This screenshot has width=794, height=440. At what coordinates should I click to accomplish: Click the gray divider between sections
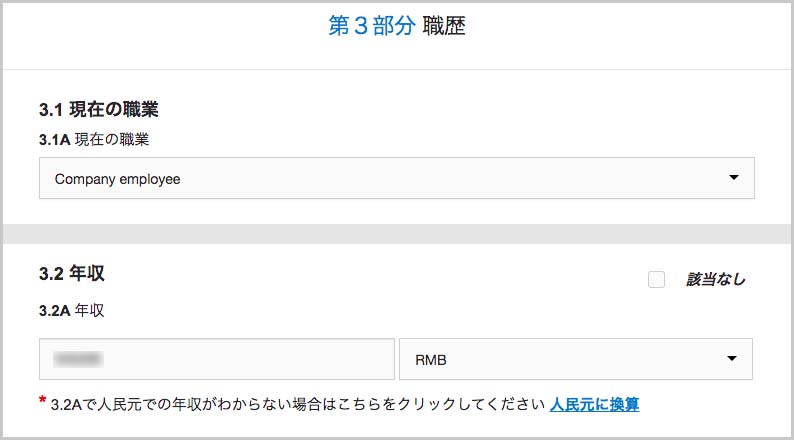coord(396,234)
